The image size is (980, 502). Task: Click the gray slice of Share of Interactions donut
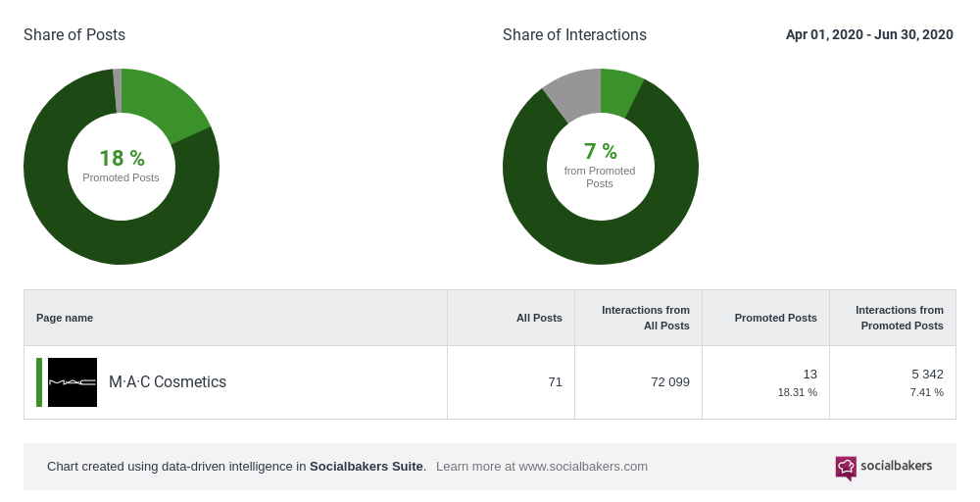point(574,92)
